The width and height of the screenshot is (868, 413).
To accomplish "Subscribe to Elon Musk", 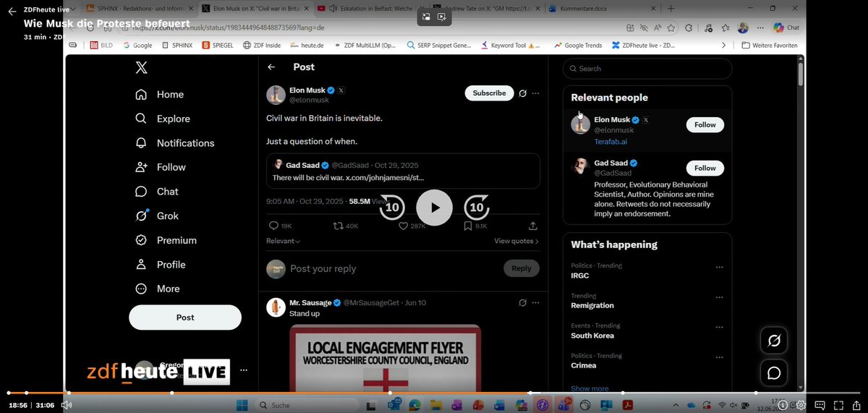I will point(489,93).
